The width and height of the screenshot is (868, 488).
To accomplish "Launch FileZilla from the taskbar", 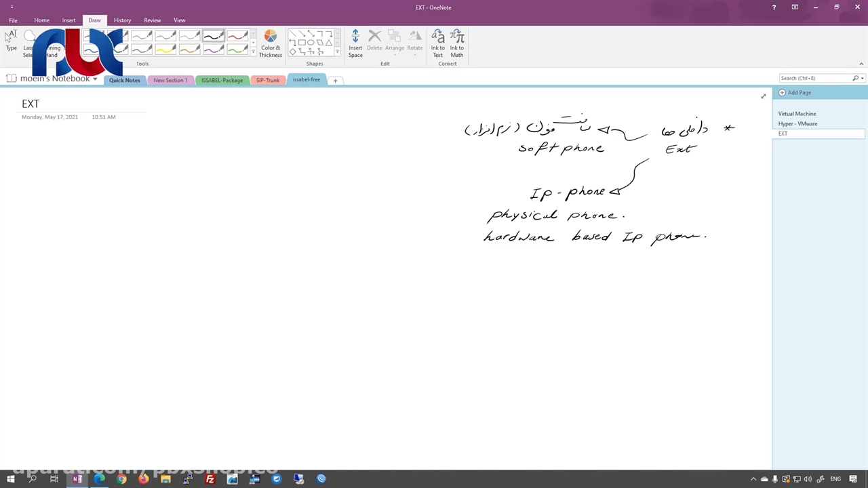I will tap(210, 479).
